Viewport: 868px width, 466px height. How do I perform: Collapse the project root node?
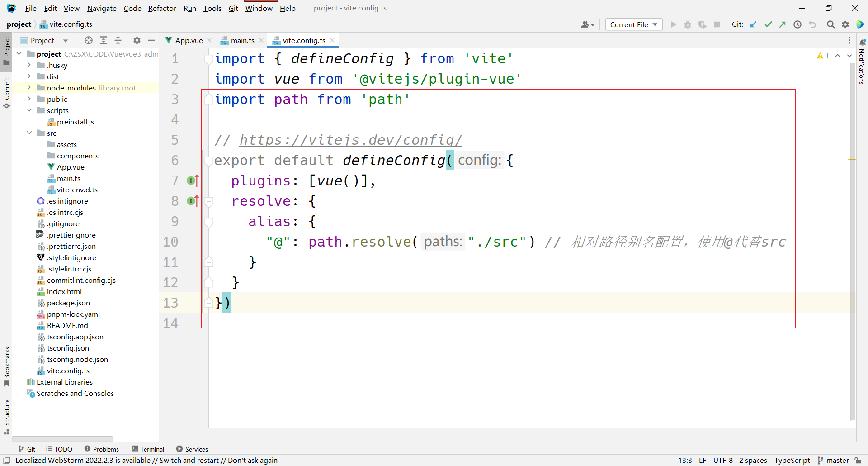coord(19,54)
